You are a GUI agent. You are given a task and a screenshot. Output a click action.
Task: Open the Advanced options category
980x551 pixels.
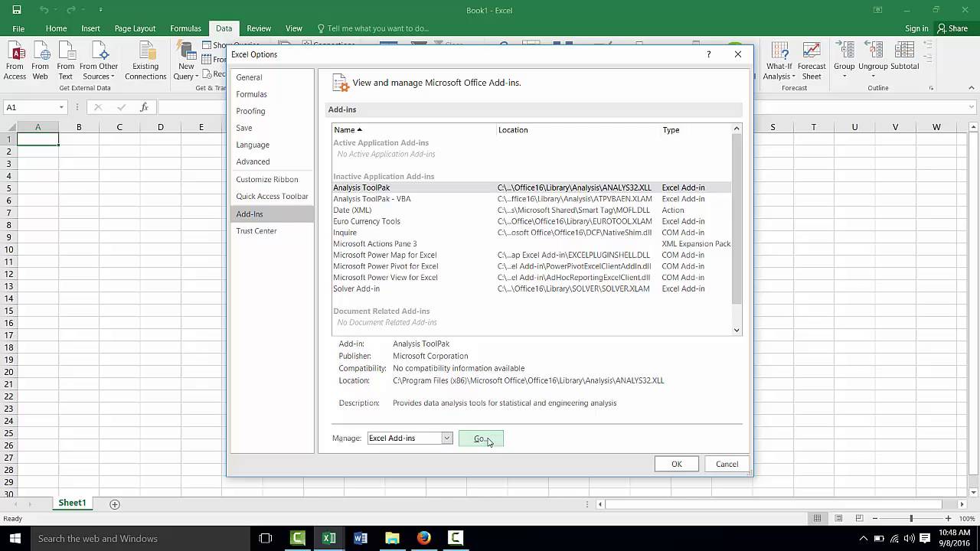[272, 161]
